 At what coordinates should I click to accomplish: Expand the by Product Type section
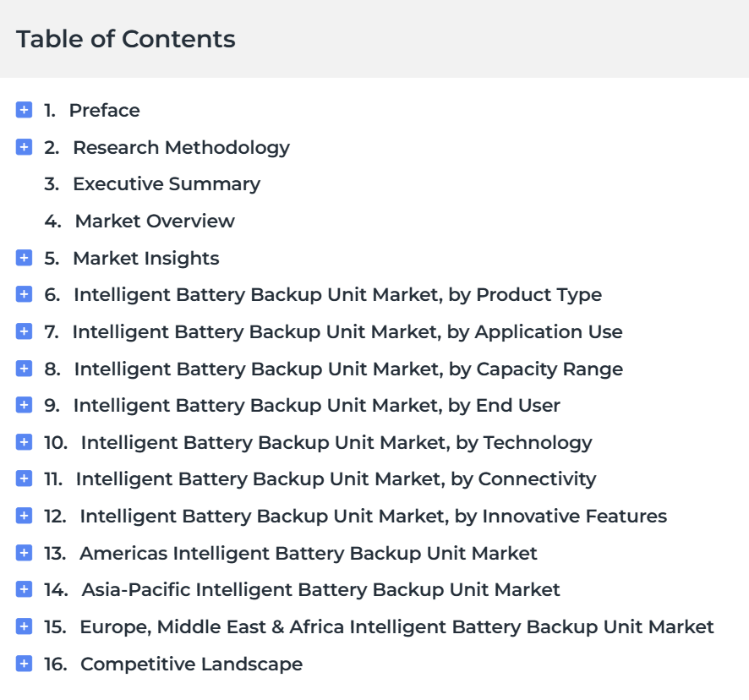tap(24, 294)
